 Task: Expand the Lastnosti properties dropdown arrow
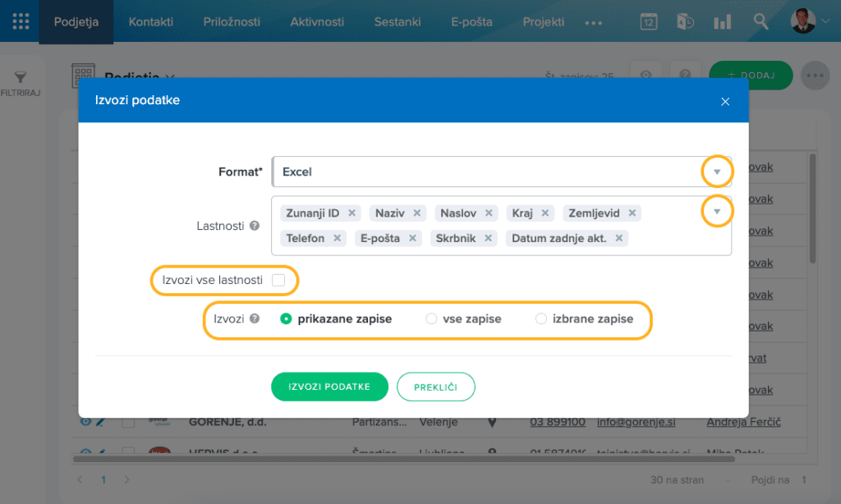click(x=717, y=212)
